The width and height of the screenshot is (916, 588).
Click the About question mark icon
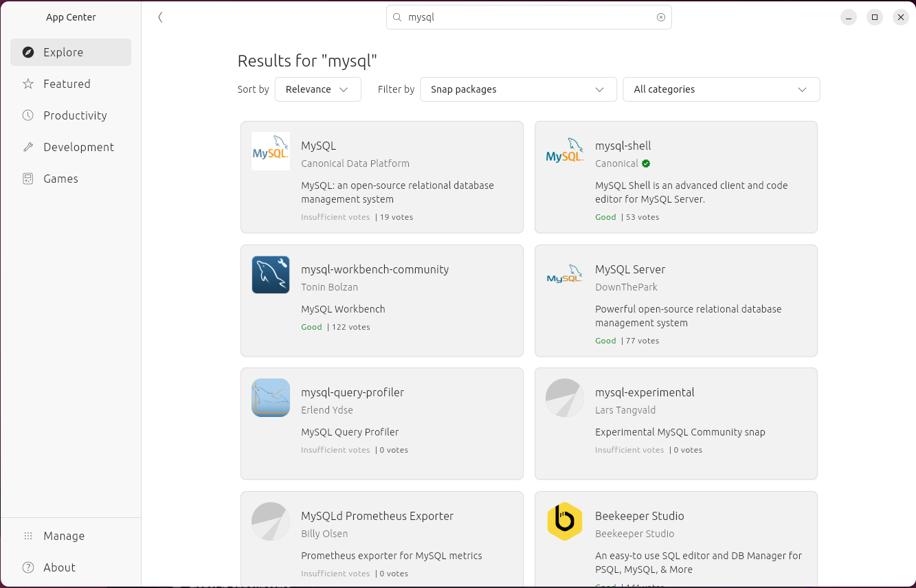[x=28, y=567]
